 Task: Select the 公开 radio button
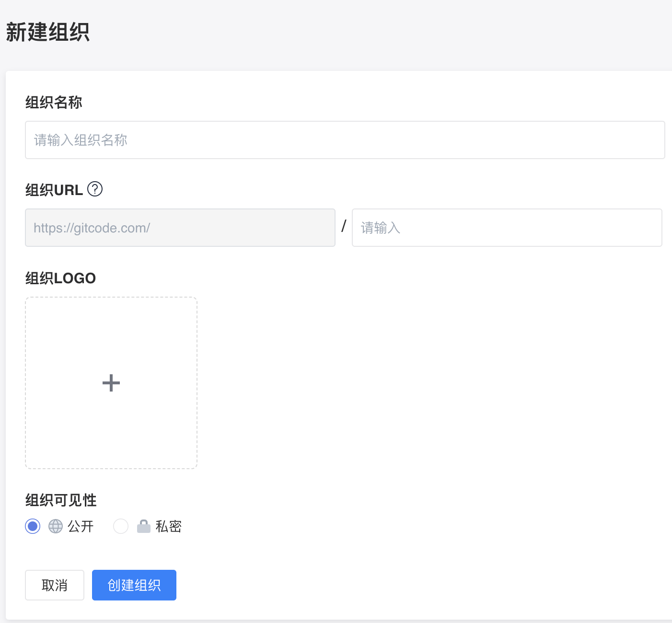coord(33,526)
